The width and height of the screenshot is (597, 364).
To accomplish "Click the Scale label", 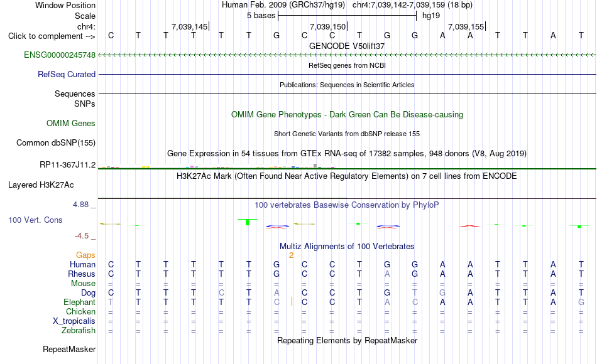I will (x=85, y=16).
